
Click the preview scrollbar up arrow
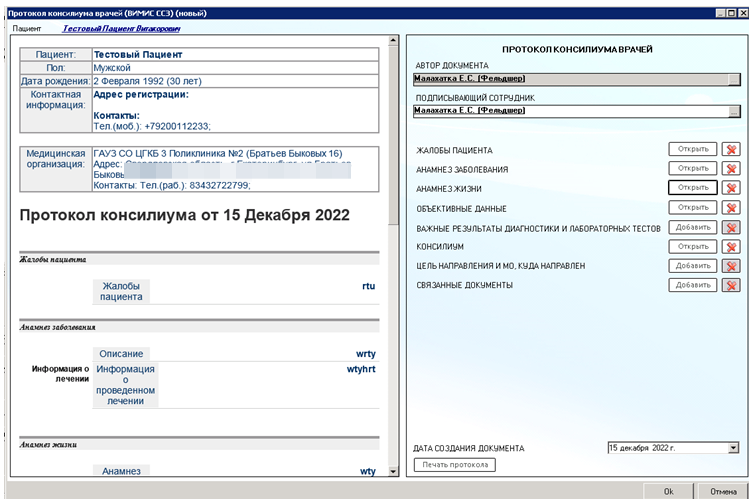click(393, 40)
